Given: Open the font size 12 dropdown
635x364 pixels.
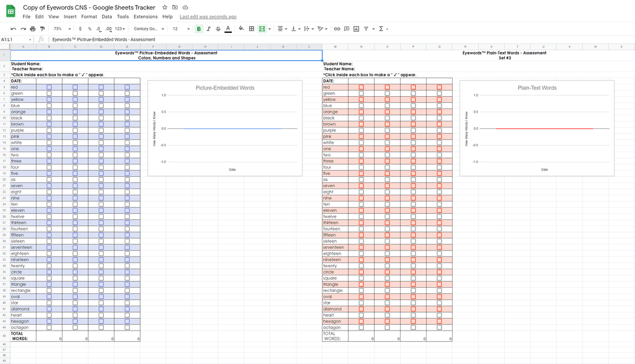Looking at the screenshot, I should click(x=181, y=29).
